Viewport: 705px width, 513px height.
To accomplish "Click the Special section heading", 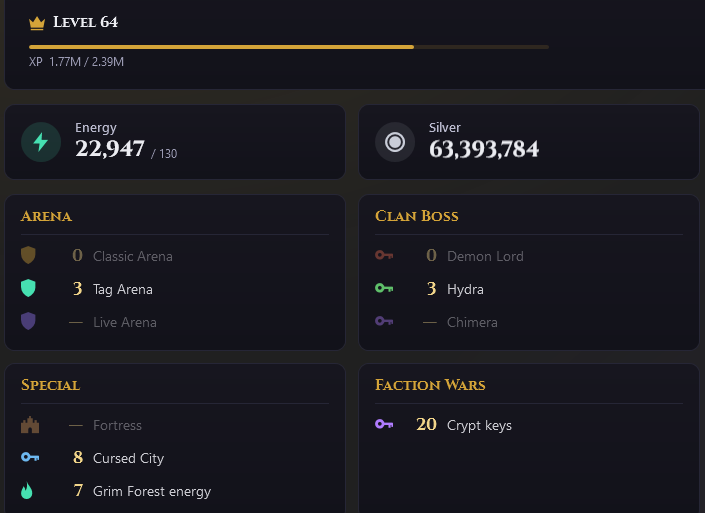I will pyautogui.click(x=50, y=385).
